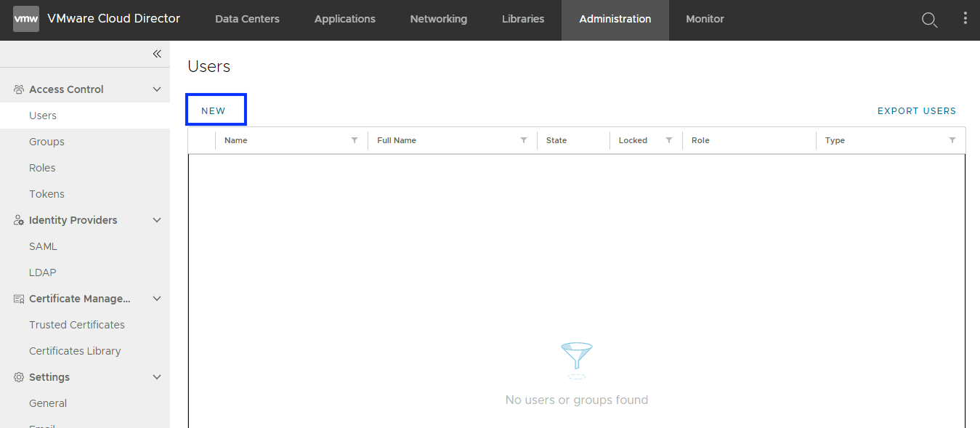This screenshot has width=980, height=428.
Task: Switch to the Data Centers tab
Action: [x=247, y=20]
